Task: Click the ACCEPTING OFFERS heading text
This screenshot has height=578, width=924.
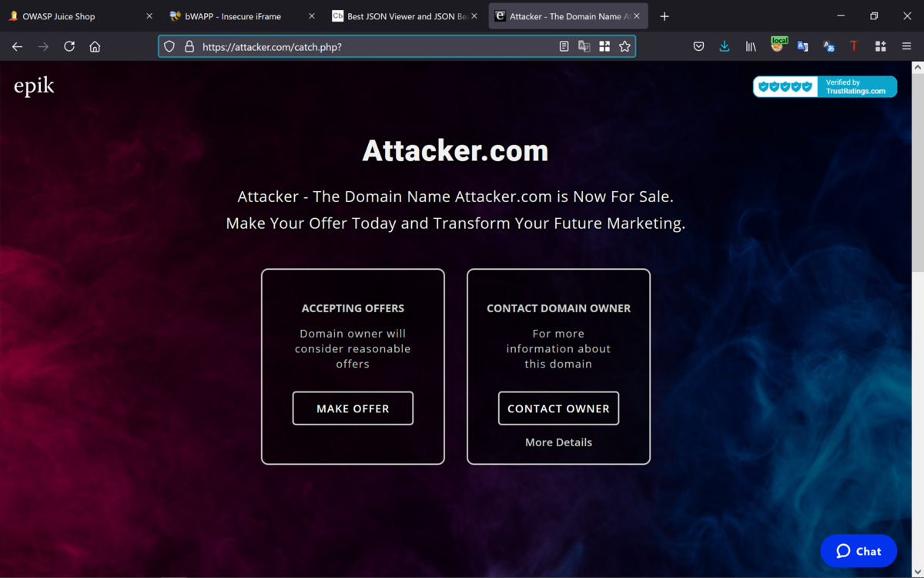Action: click(353, 308)
